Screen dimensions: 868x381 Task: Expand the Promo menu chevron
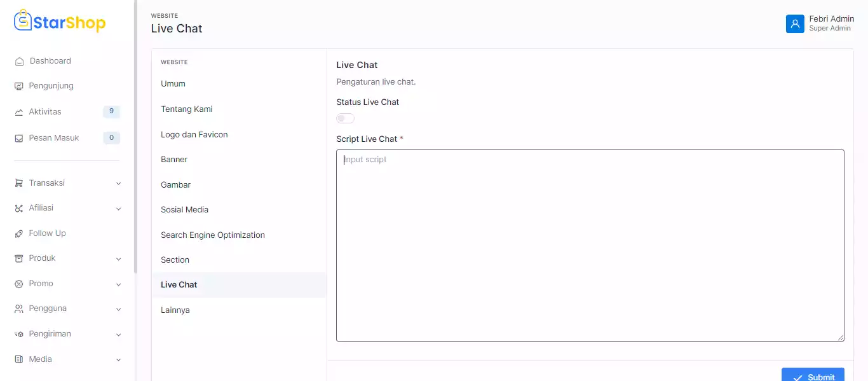(118, 284)
